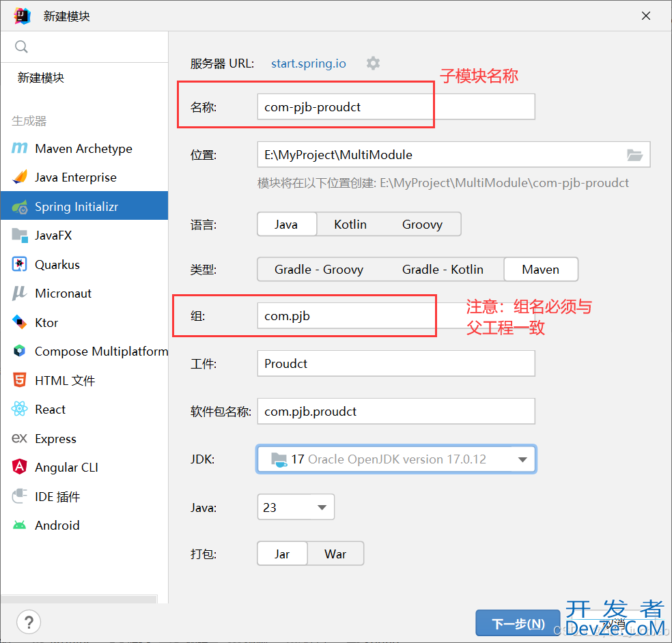Choose Maven build type
Viewport: 672px width, 643px height.
pyautogui.click(x=541, y=270)
